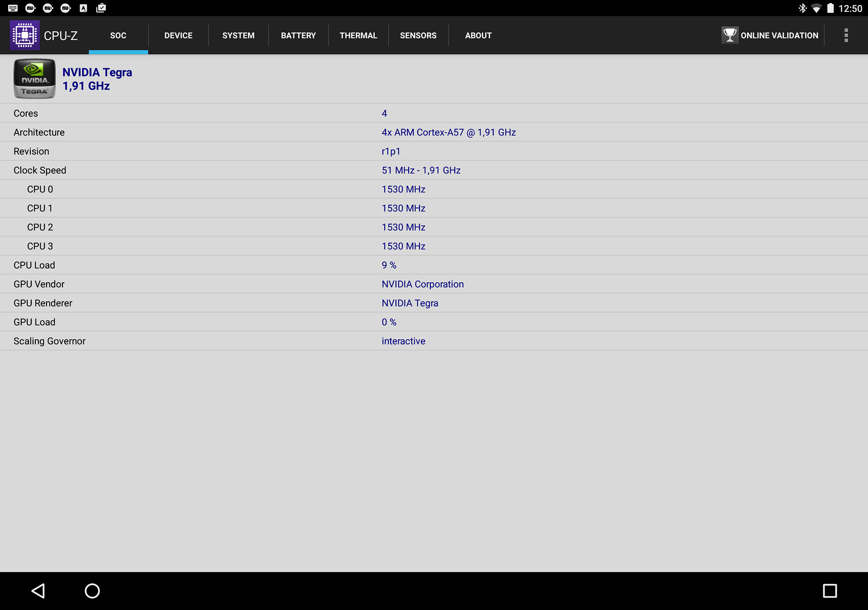
Task: Open the System tab
Action: 238,35
